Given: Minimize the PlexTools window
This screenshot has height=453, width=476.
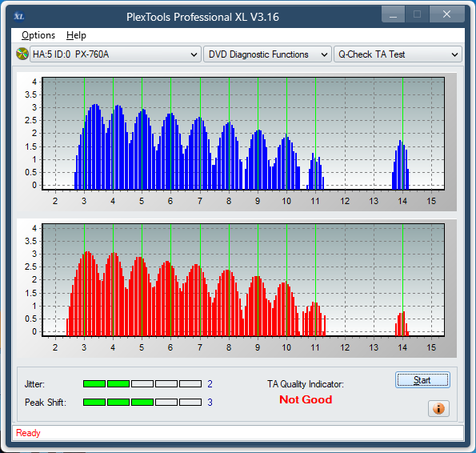Looking at the screenshot, I should [393, 14].
